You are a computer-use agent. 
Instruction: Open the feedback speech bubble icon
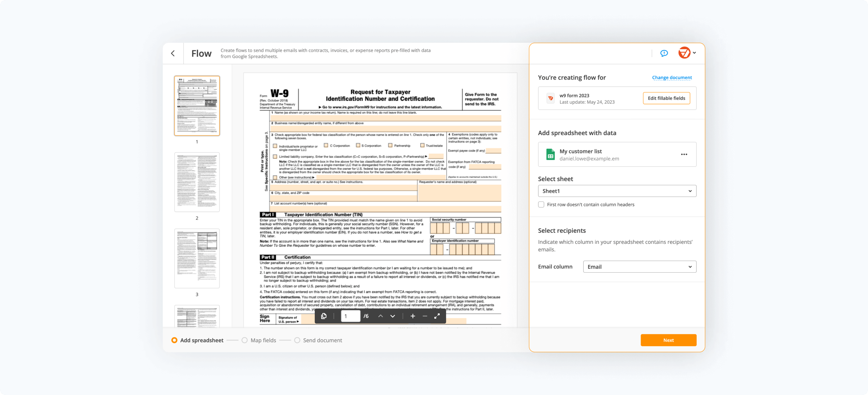(x=664, y=53)
